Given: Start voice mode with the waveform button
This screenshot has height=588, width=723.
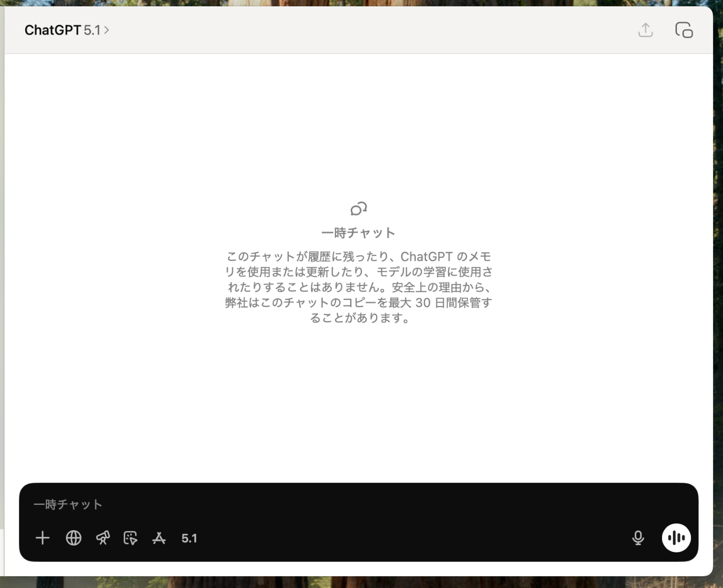Looking at the screenshot, I should click(x=676, y=537).
